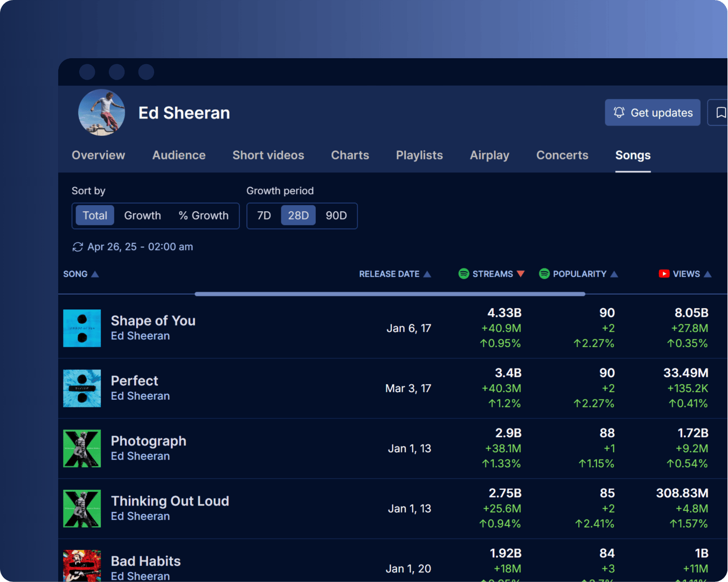Open the Shape of You album cover
The width and height of the screenshot is (728, 582).
pos(82,328)
